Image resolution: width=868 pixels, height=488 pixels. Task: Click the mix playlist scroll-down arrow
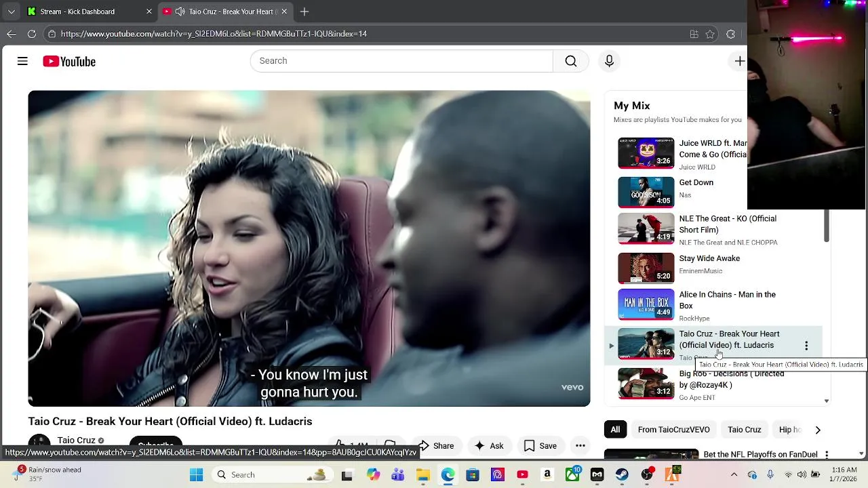coord(826,401)
